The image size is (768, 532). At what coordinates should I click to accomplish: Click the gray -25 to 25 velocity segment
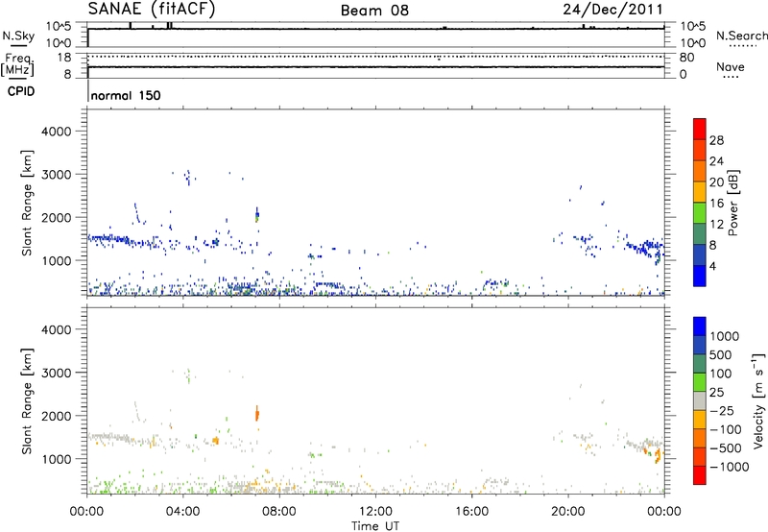[700, 401]
